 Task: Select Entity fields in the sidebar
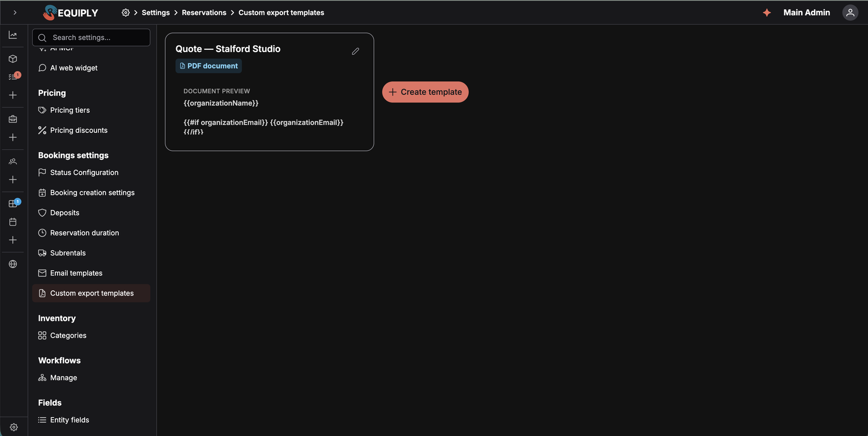[91, 420]
